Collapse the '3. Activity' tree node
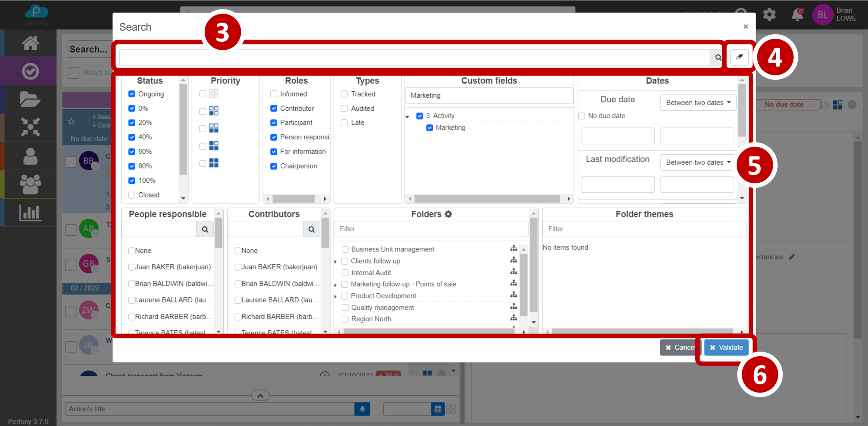This screenshot has height=426, width=868. click(407, 116)
